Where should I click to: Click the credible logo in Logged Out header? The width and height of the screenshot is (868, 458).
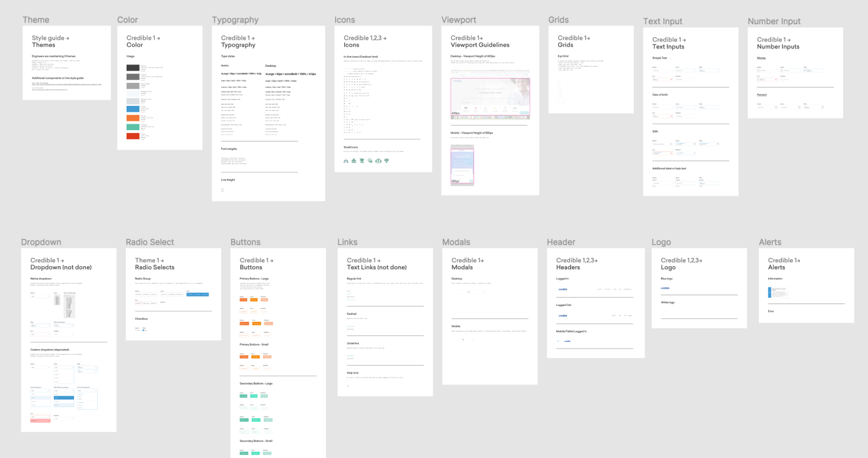(563, 315)
